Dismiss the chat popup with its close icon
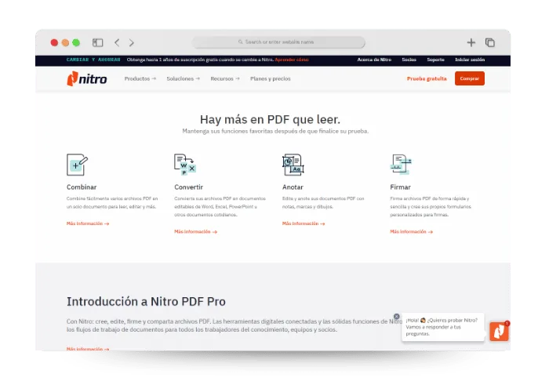 (396, 317)
